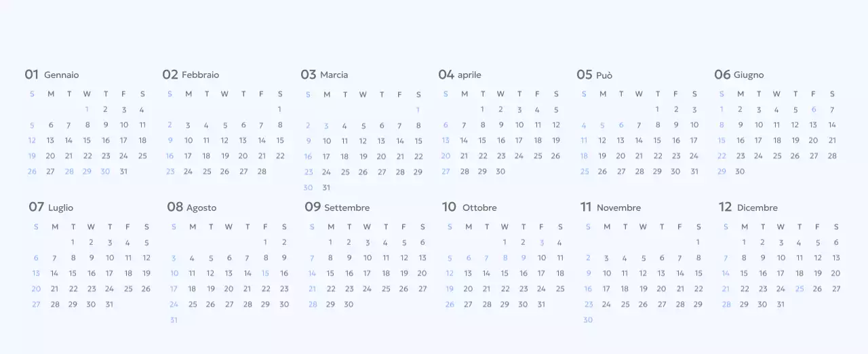Open the 06 Giugno month heading

coord(739,75)
